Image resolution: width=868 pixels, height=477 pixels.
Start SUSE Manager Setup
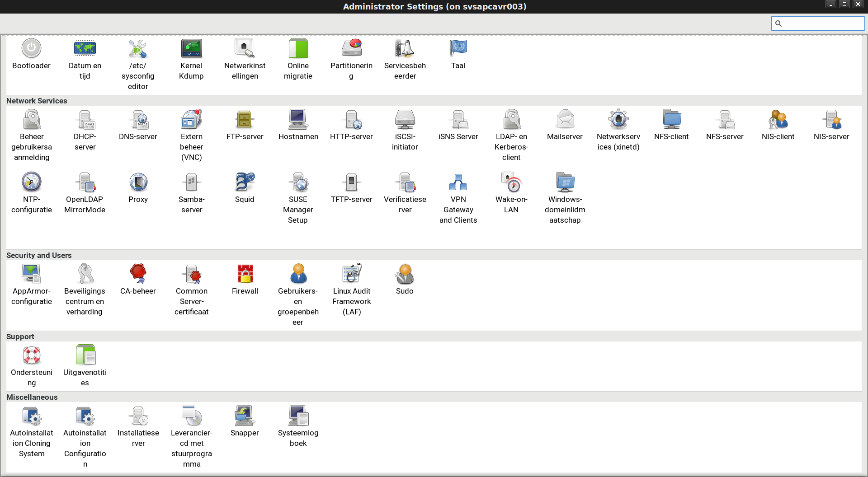coord(298,182)
